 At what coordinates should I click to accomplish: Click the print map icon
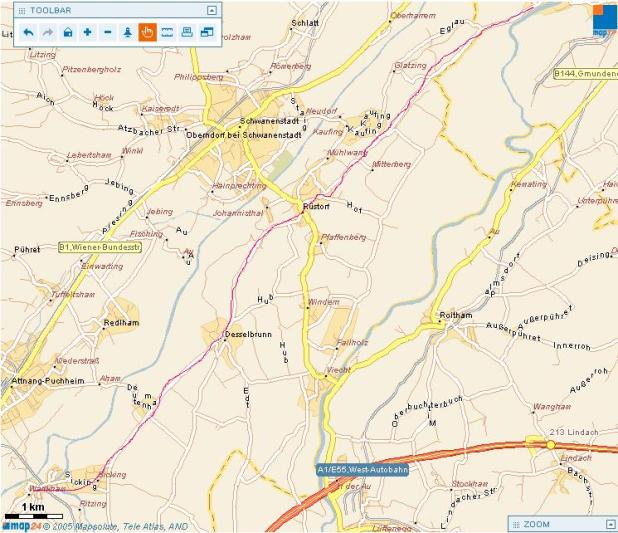(187, 32)
